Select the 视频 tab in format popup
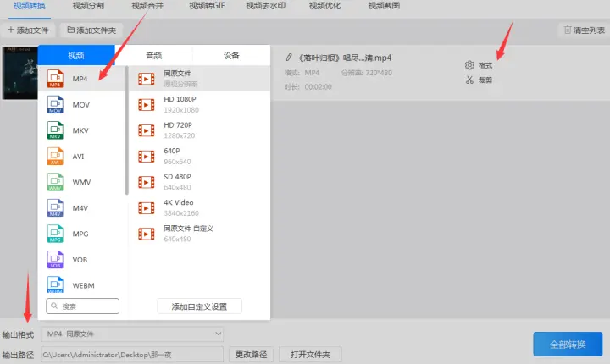Image resolution: width=610 pixels, height=364 pixels. point(76,55)
